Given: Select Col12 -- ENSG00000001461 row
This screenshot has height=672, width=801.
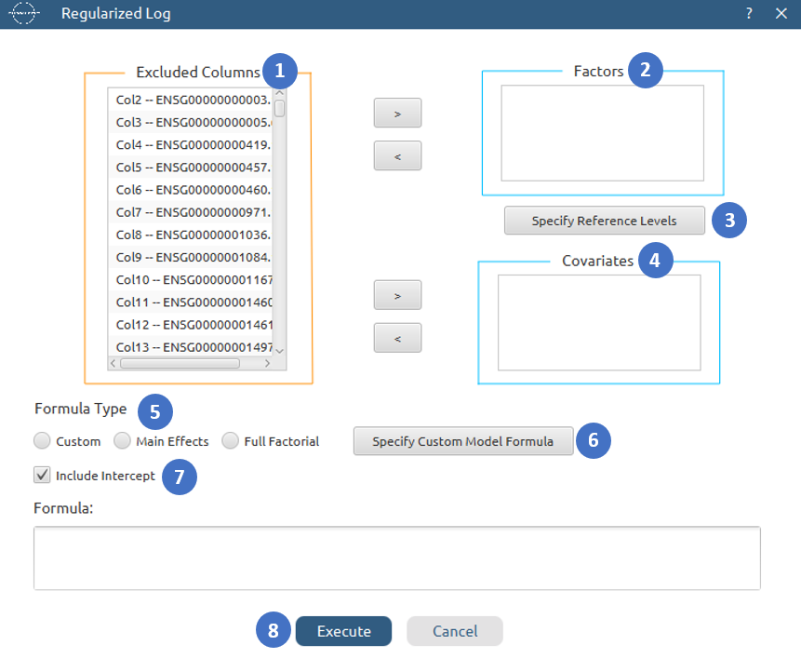Looking at the screenshot, I should click(191, 325).
